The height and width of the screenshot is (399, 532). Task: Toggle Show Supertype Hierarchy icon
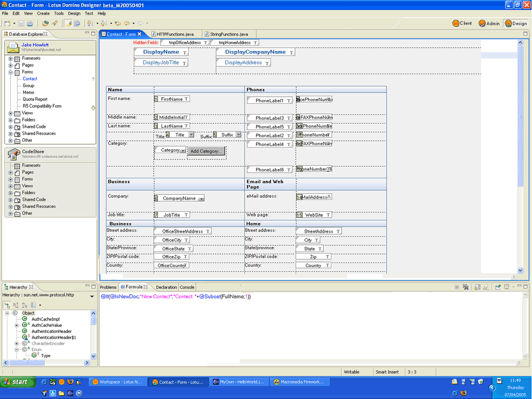[x=16, y=305]
